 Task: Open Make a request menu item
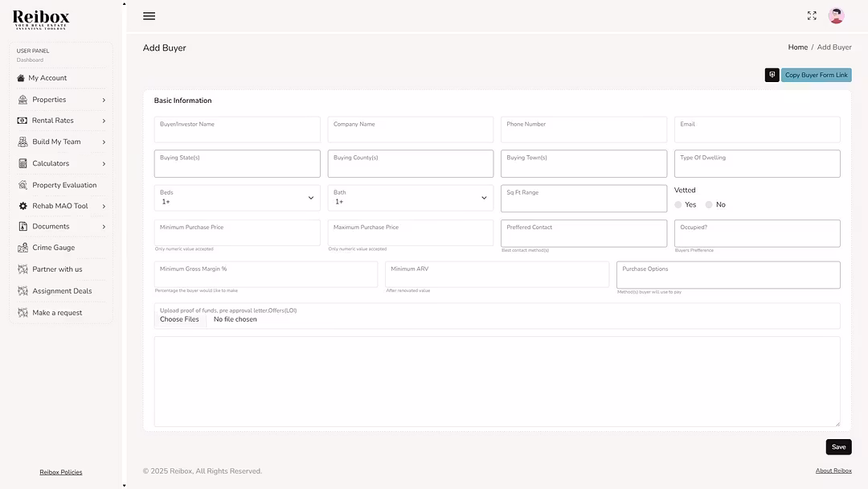click(x=57, y=312)
